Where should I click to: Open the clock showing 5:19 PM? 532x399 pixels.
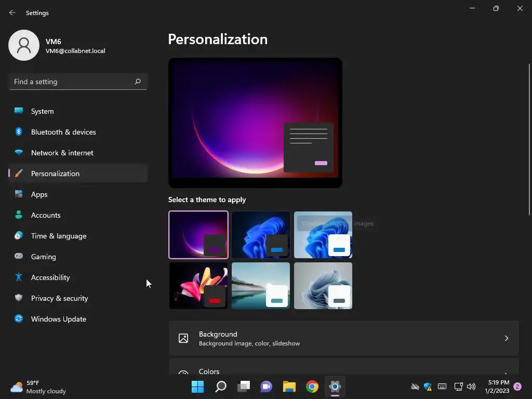pyautogui.click(x=497, y=387)
